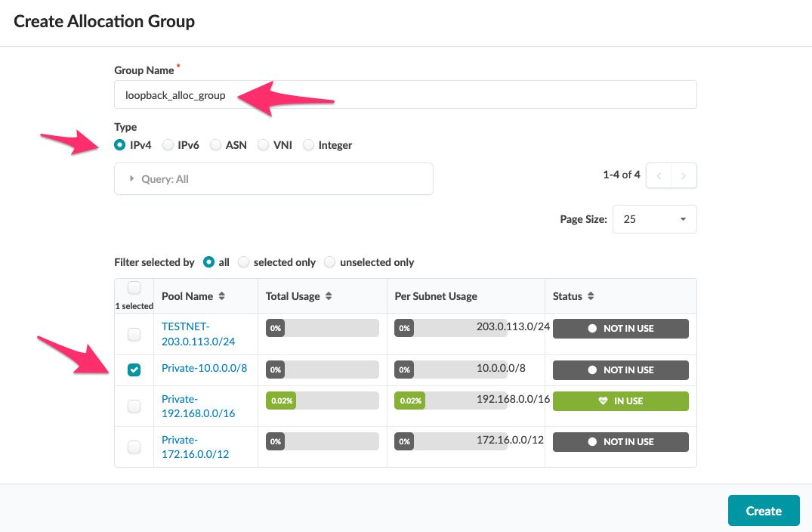Uncheck the Private-10.0.0.0/8 pool checkbox
812x532 pixels.
click(134, 370)
